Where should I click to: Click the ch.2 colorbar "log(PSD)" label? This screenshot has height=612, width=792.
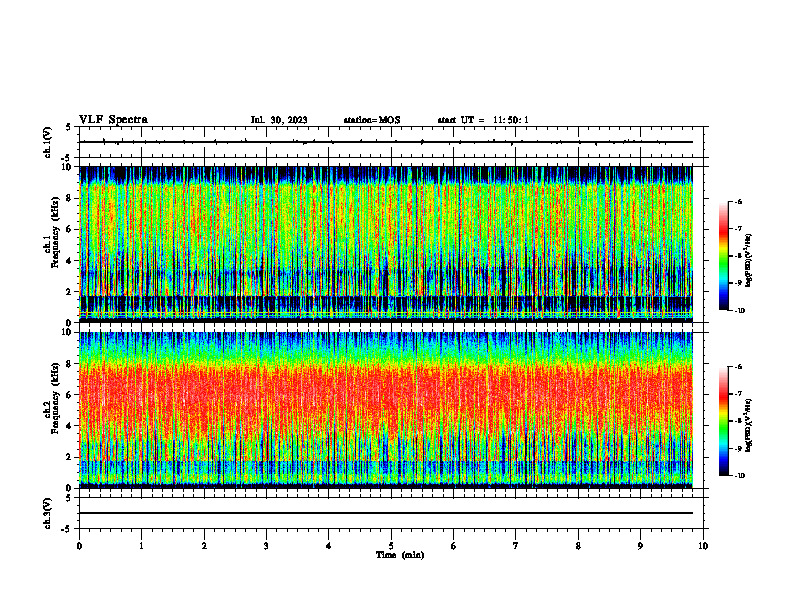[x=749, y=425]
